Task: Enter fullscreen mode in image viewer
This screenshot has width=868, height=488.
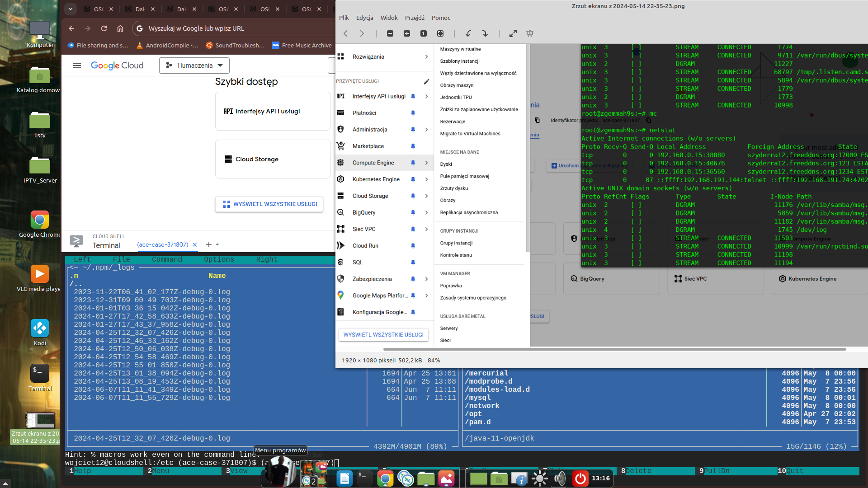Action: tap(513, 33)
